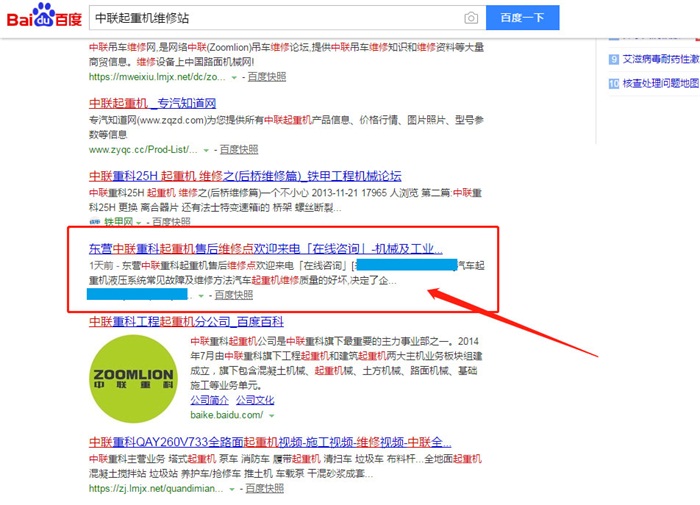Open 百度快照 for www.zyqc.cc result

click(239, 150)
